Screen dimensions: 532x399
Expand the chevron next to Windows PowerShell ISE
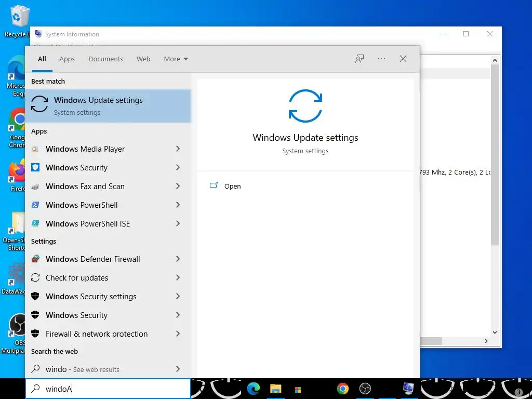178,223
